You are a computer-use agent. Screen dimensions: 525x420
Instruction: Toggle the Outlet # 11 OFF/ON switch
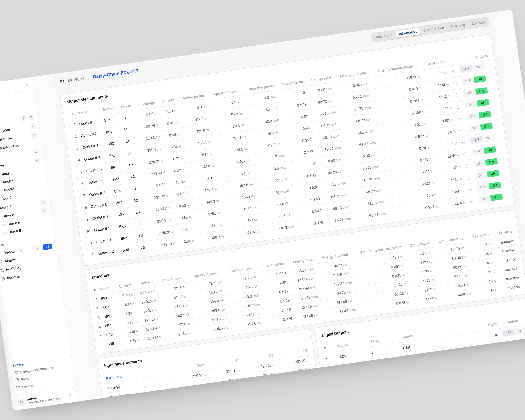(489, 186)
